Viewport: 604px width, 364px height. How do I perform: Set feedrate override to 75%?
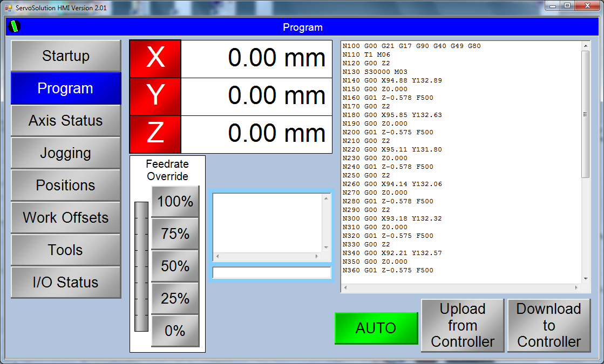pos(175,234)
